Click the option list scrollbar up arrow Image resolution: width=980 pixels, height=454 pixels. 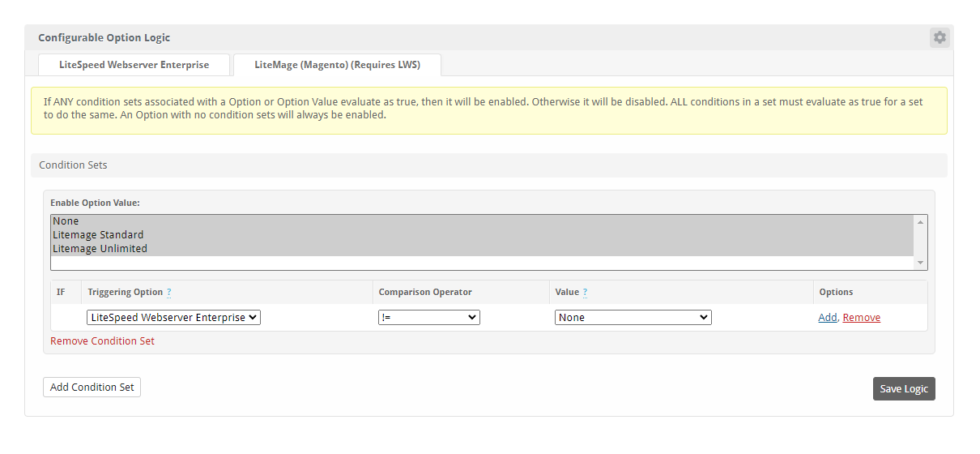pyautogui.click(x=920, y=221)
